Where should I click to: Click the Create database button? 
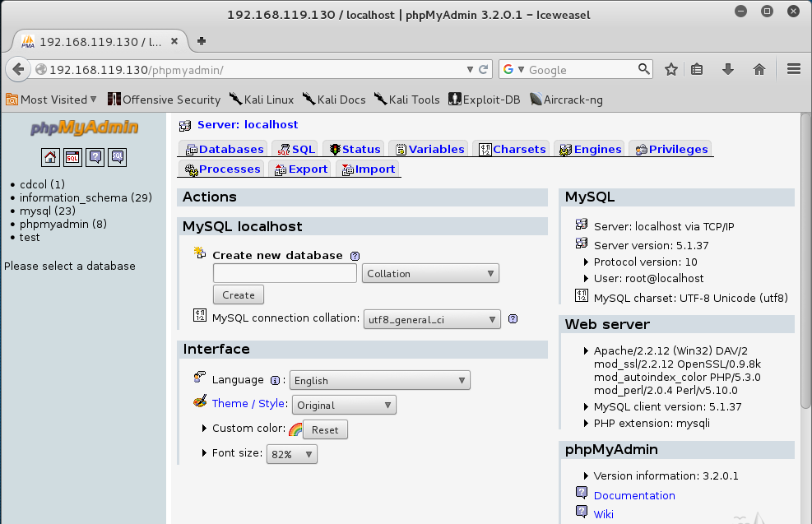pos(239,294)
